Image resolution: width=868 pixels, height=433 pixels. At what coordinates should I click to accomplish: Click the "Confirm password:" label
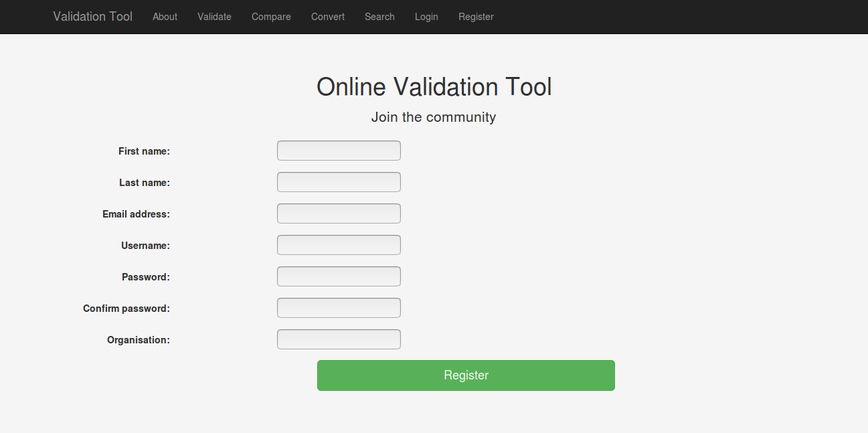coord(126,309)
